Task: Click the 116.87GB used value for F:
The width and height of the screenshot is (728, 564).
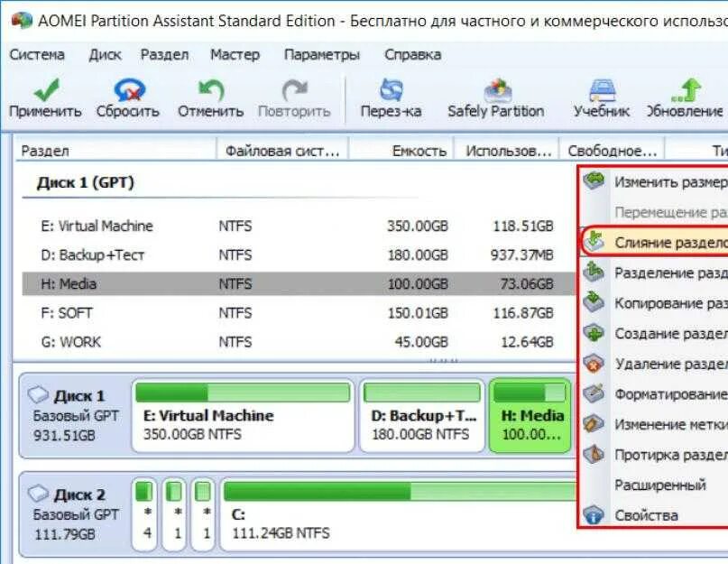Action: [x=523, y=313]
